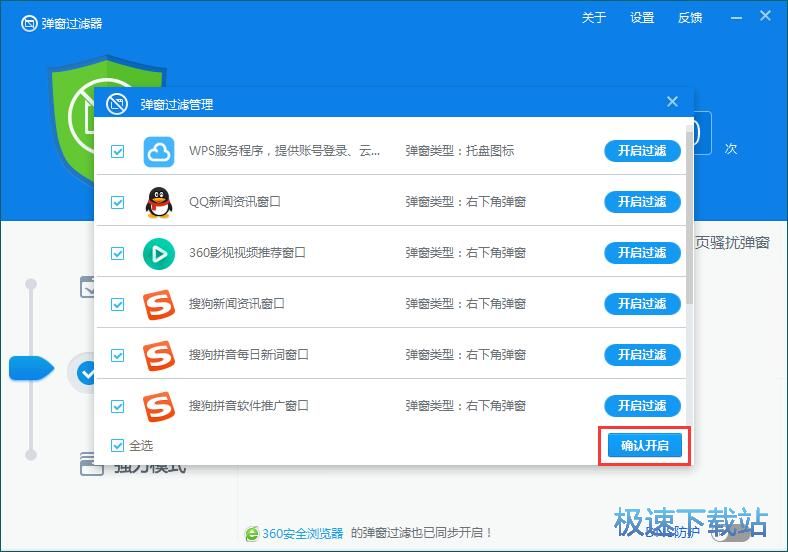
Task: Click 开启过滤 for 360影视视频推荐窗口
Action: point(642,252)
